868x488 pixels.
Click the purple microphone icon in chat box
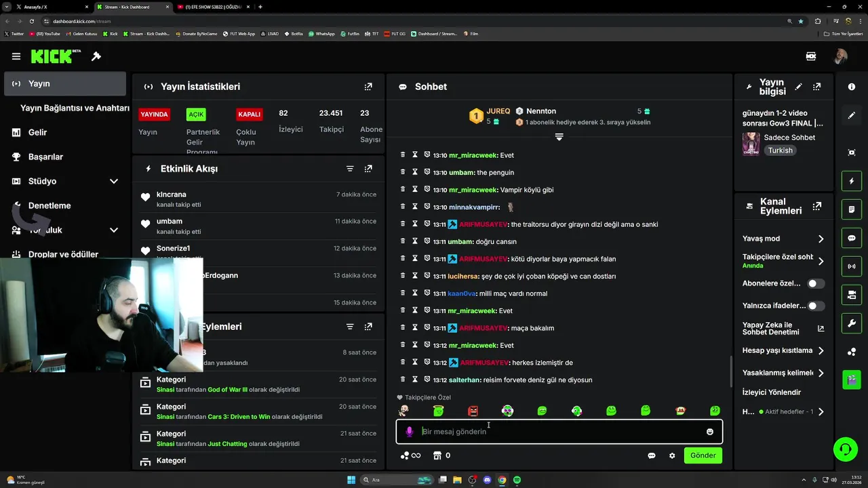(x=409, y=432)
